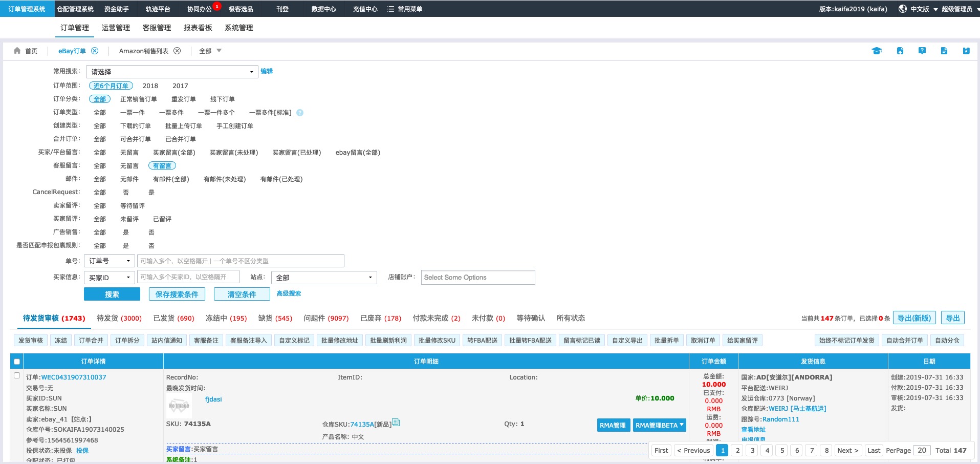Open the 运营管理 menu
The image size is (980, 464).
tap(115, 28)
